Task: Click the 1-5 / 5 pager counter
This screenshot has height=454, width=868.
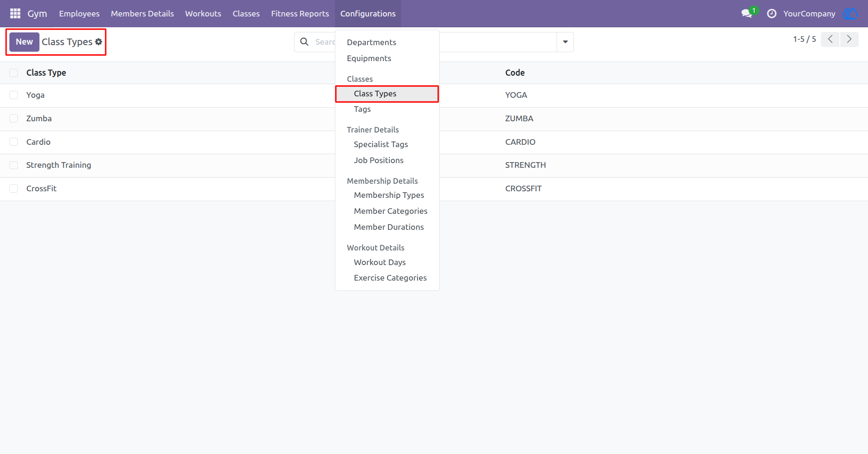Action: (805, 39)
